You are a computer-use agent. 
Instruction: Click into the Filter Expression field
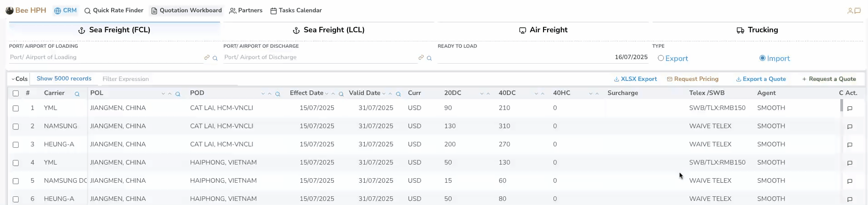point(168,79)
